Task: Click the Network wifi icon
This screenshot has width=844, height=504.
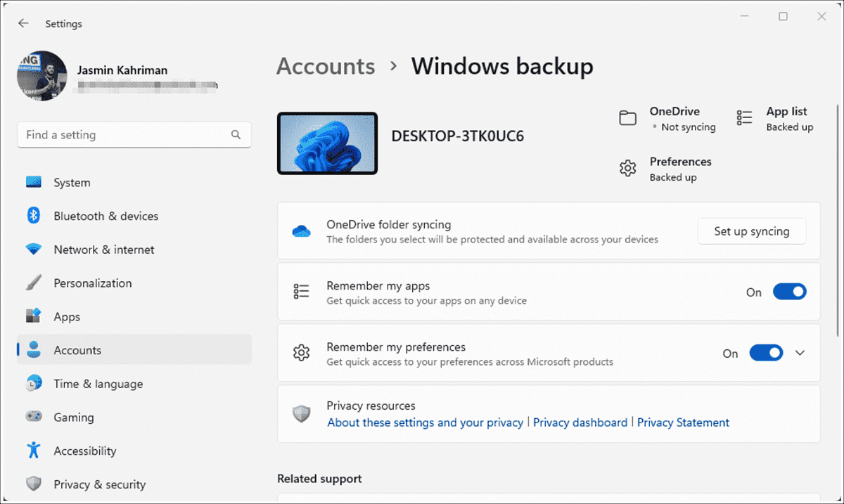Action: (x=34, y=250)
